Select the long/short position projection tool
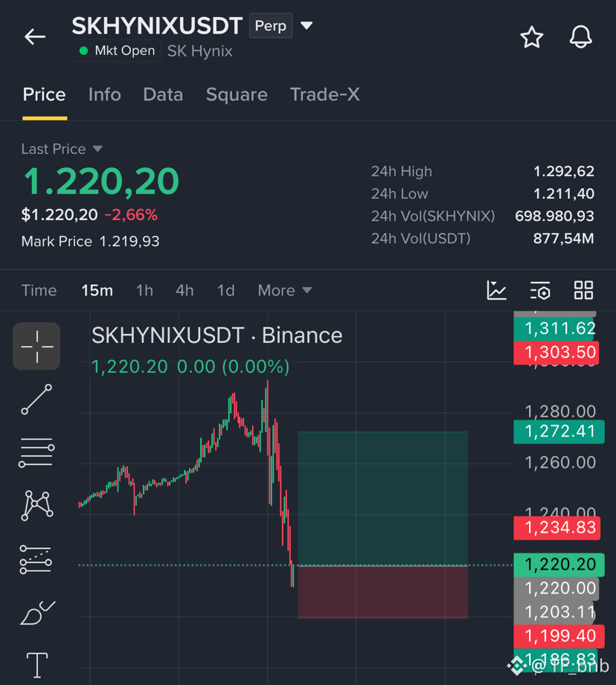Screen dimensions: 616x685 pyautogui.click(x=36, y=559)
